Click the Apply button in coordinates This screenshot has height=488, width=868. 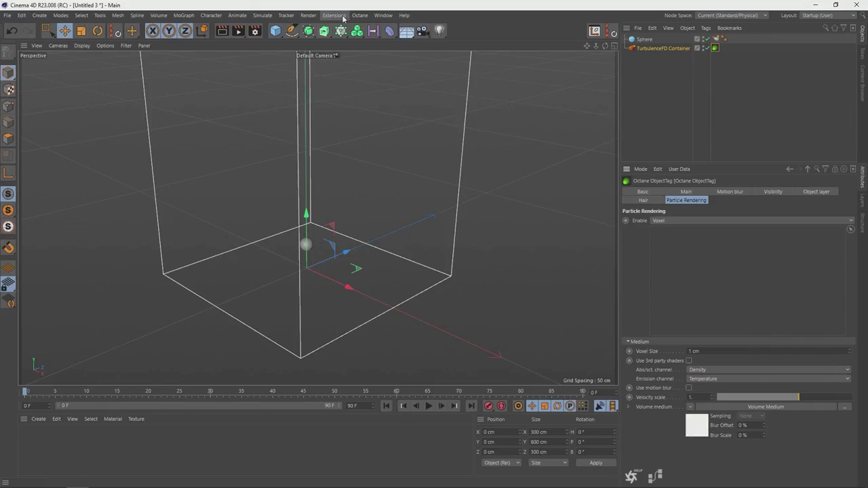click(x=595, y=463)
